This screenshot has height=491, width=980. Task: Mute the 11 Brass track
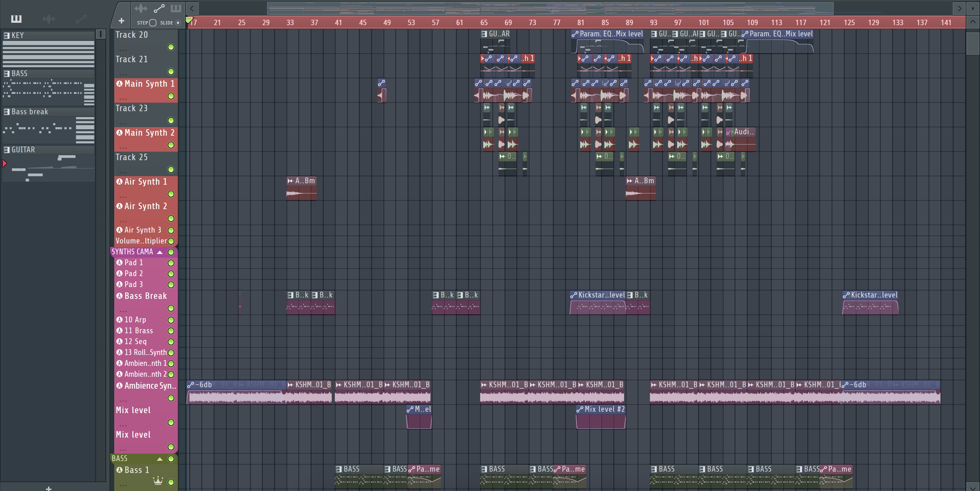(x=171, y=331)
